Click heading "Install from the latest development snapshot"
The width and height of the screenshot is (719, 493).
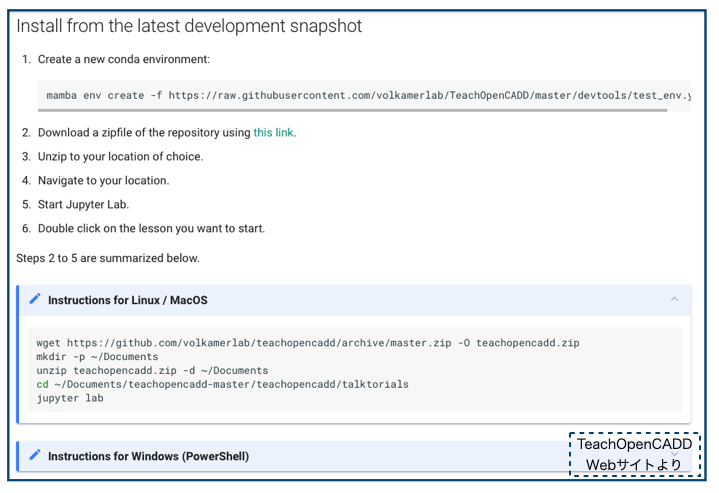[189, 26]
